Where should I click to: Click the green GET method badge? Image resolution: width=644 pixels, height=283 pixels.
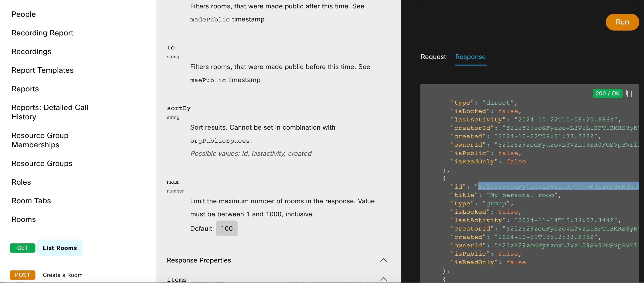click(x=22, y=248)
